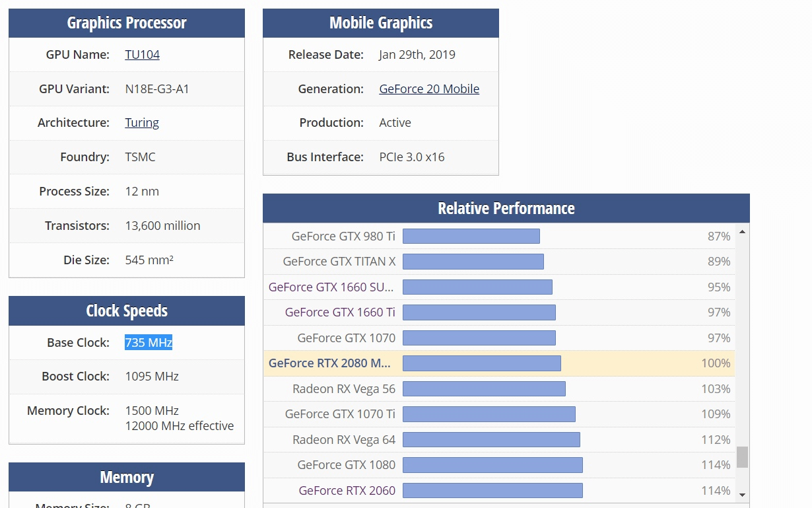Click the Graphics Processor section header
This screenshot has width=812, height=508.
point(127,23)
